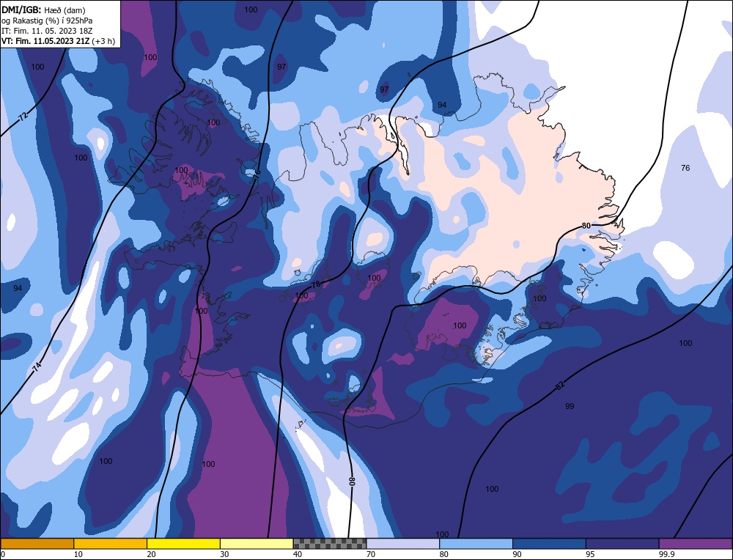Choose the medium blue 90–95 legend swatch
Screen dimensions: 733x560
549,544
